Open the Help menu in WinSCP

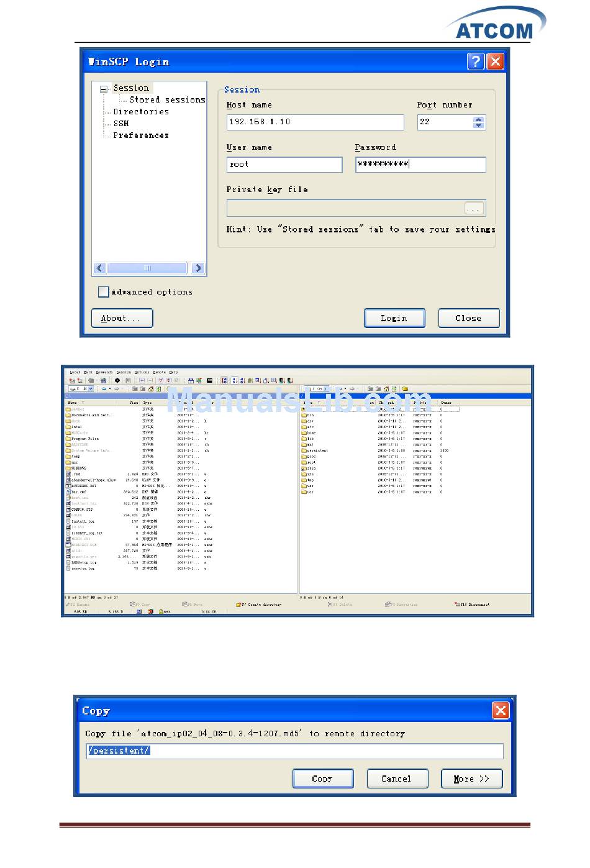tap(173, 372)
